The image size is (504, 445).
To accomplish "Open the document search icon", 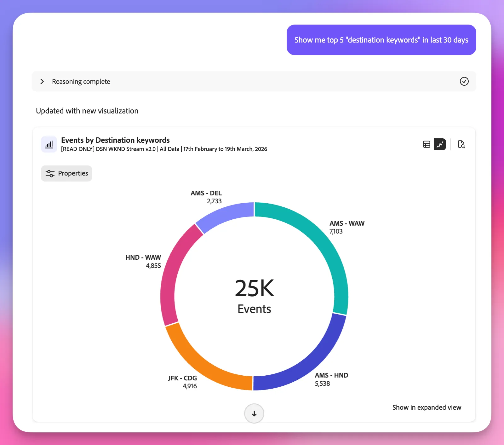I will tap(461, 144).
